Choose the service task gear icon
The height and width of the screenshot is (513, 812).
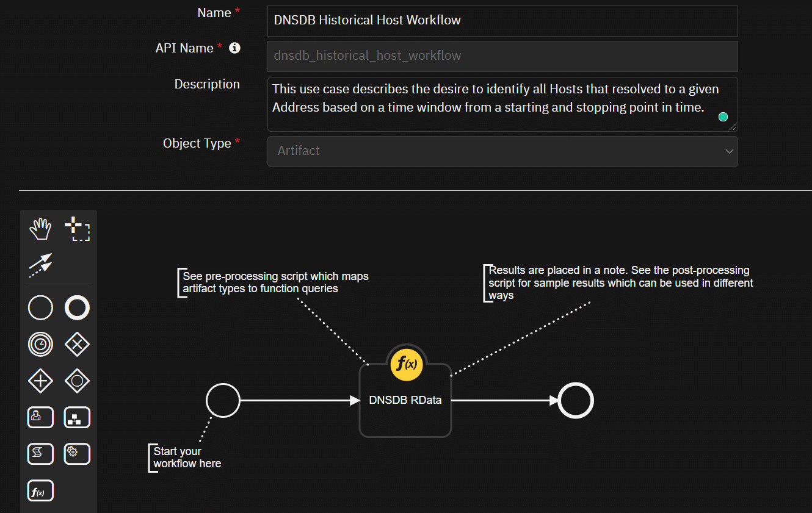(x=77, y=454)
